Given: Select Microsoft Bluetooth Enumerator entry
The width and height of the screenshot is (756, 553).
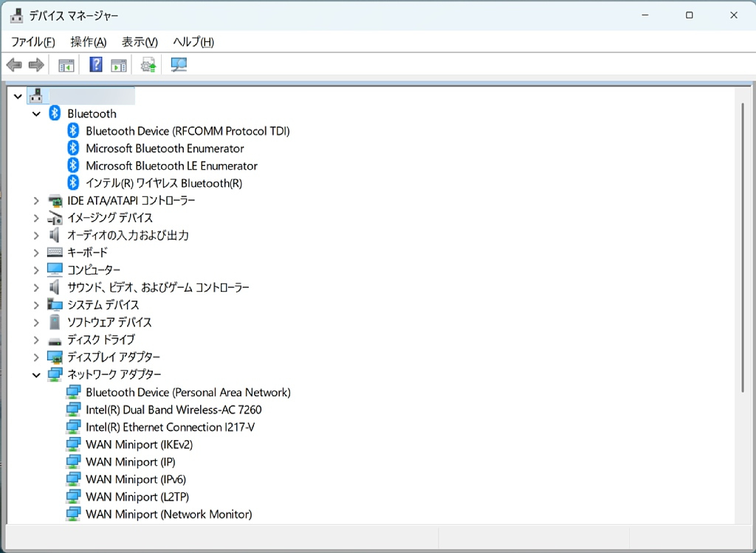Looking at the screenshot, I should 165,148.
